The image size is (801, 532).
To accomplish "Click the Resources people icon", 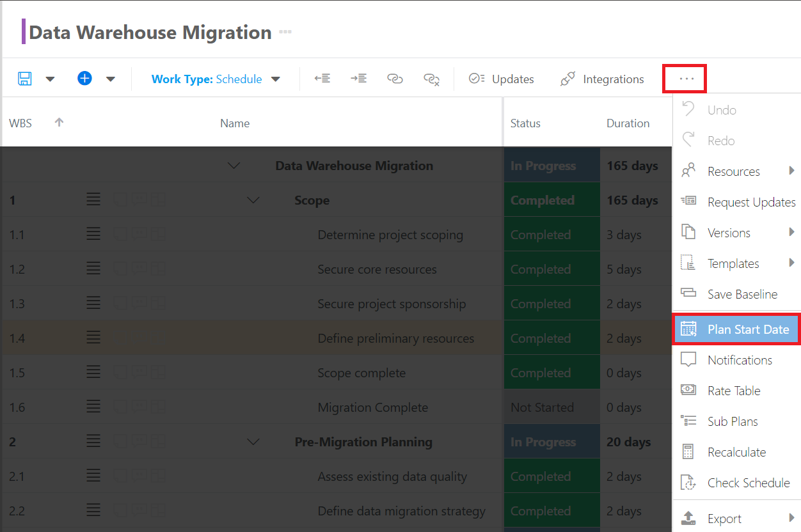I will (688, 171).
